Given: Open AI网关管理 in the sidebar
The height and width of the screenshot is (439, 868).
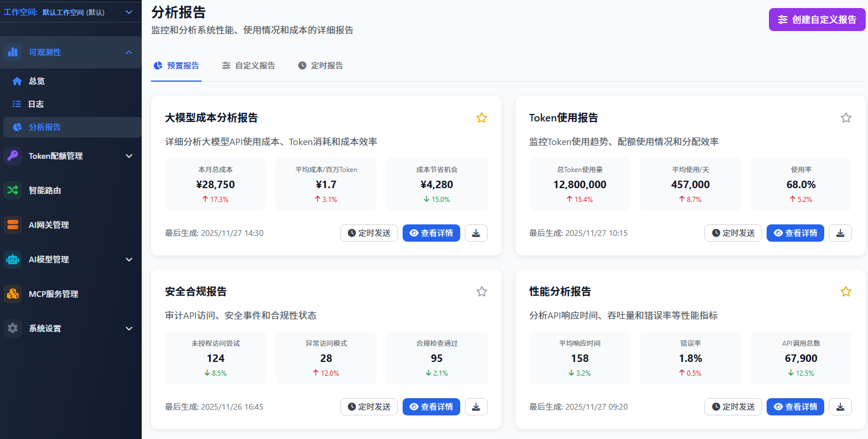Looking at the screenshot, I should tap(71, 225).
